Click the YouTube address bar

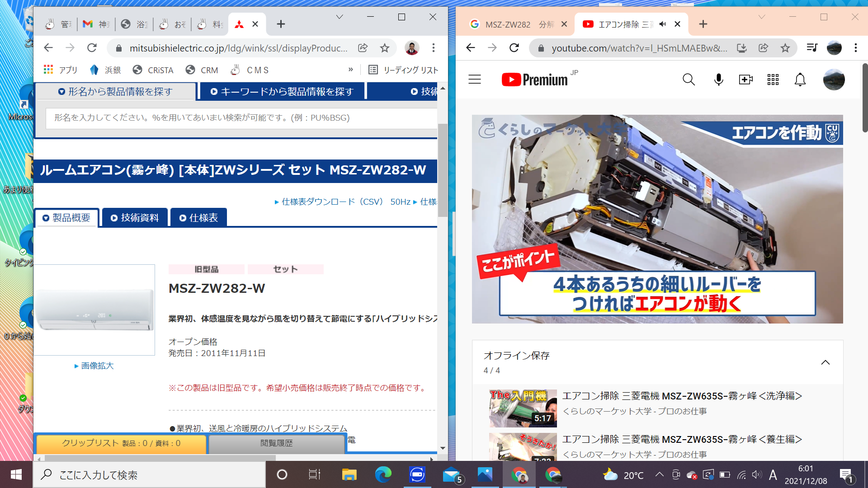(x=639, y=48)
